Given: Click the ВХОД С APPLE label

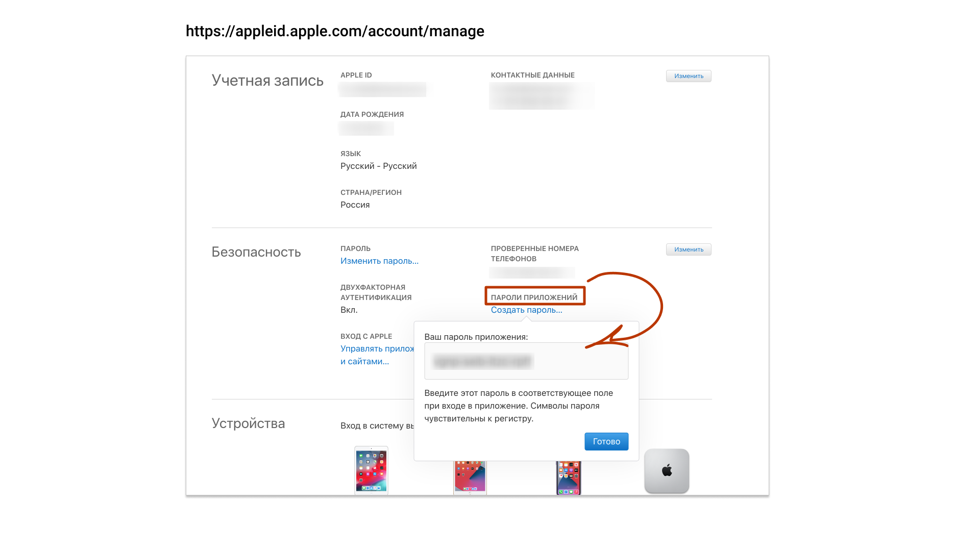Looking at the screenshot, I should coord(366,336).
